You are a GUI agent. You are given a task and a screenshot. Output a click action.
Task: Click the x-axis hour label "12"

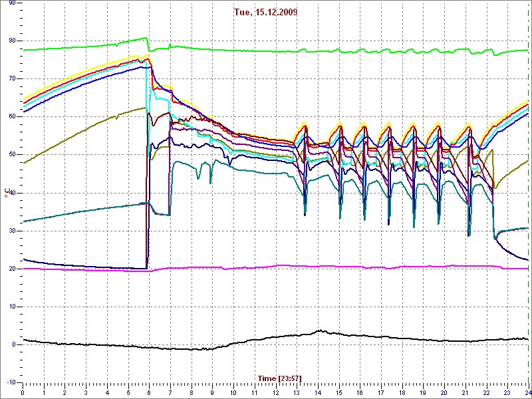tap(275, 394)
